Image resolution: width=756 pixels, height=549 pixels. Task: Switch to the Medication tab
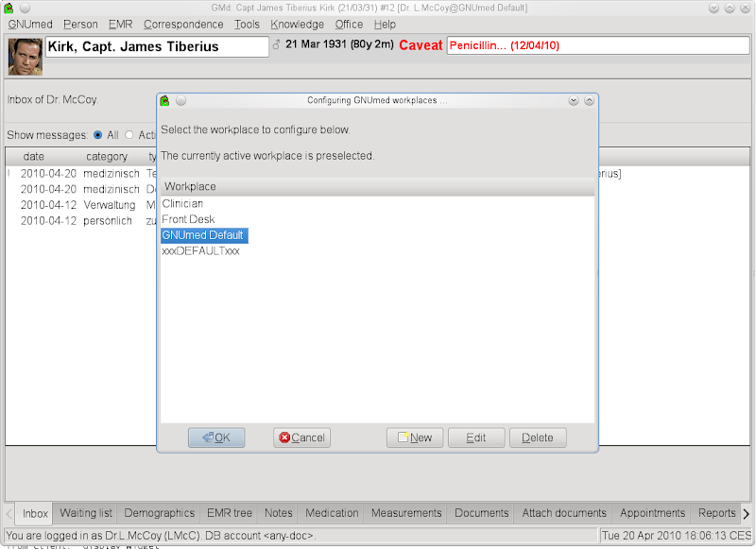point(332,513)
